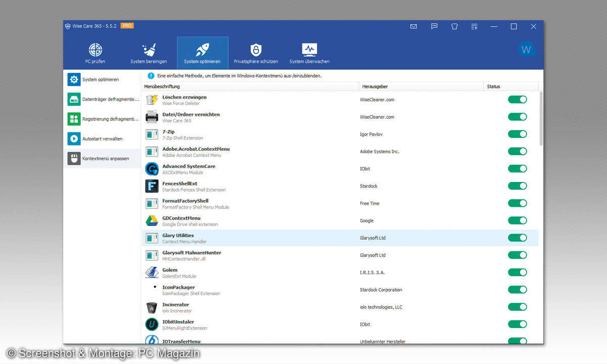607x364 pixels.
Task: Click publisher Adobe Systems Inc.
Action: tap(379, 151)
